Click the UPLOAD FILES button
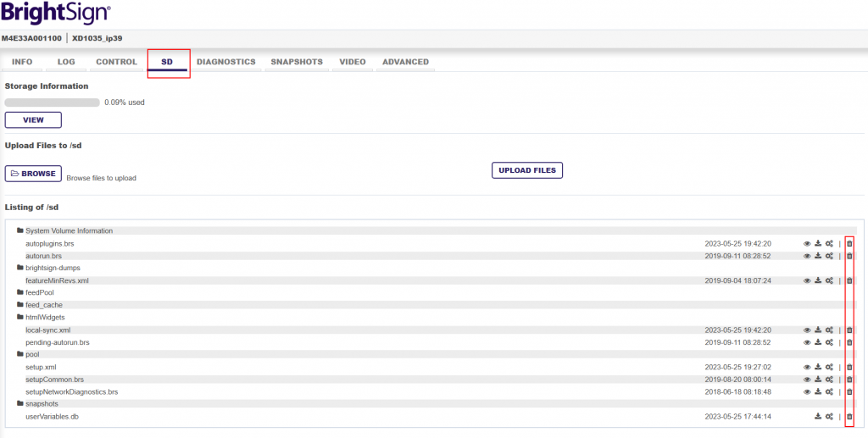Screen dimensions: 868x438 pyautogui.click(x=527, y=170)
